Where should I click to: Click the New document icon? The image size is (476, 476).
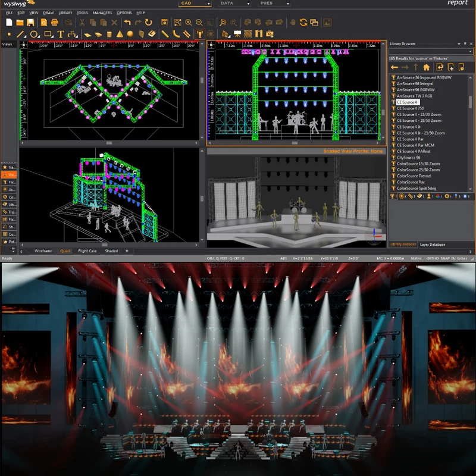tap(9, 23)
